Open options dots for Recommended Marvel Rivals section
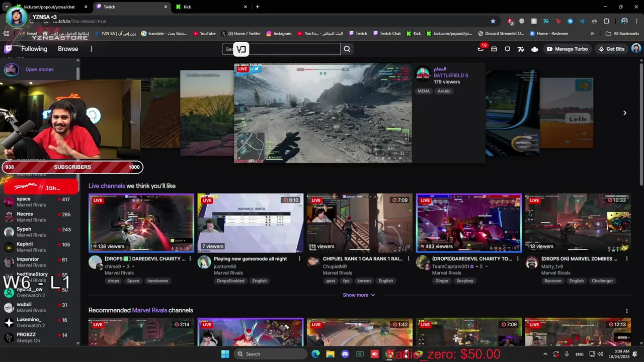 627,311
